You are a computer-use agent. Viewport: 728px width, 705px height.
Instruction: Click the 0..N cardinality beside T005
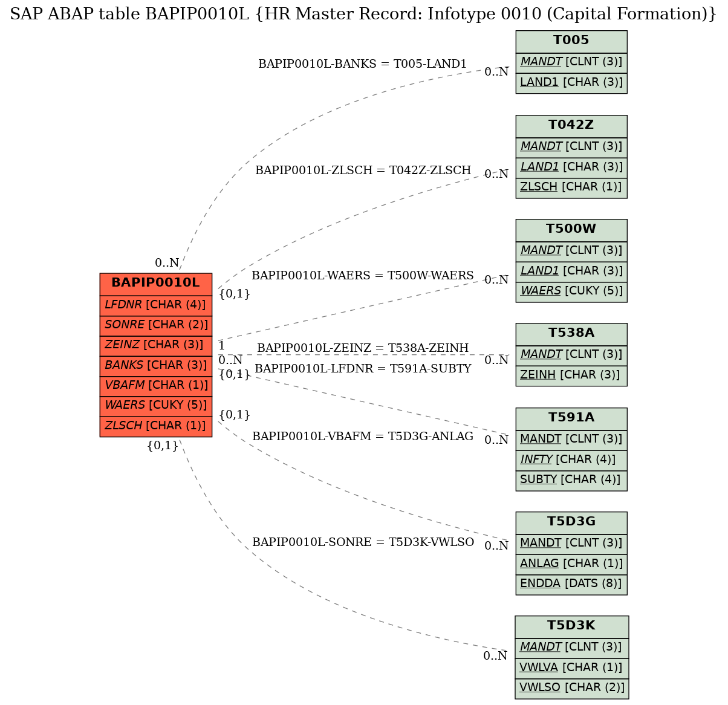pos(496,72)
